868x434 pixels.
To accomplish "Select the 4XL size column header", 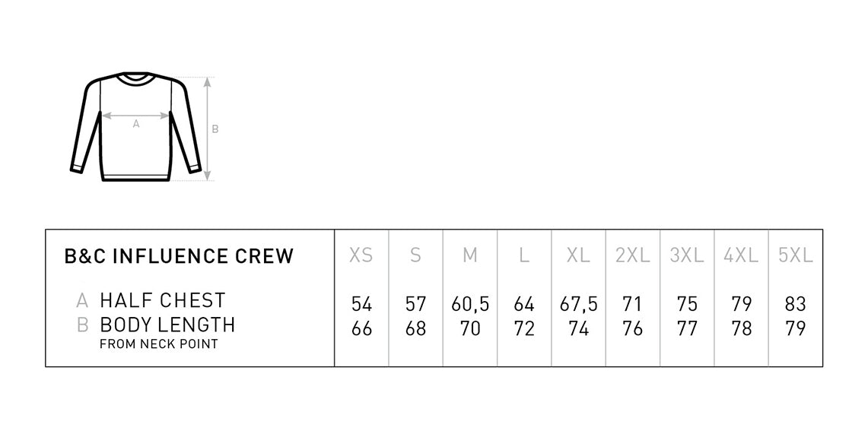I will 741,255.
